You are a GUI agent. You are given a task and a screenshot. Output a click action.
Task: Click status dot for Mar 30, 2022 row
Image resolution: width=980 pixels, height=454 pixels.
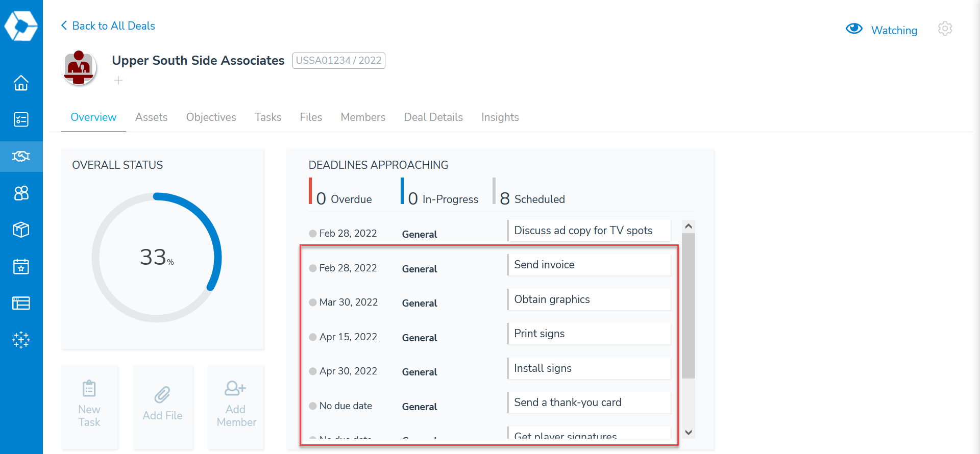click(313, 302)
